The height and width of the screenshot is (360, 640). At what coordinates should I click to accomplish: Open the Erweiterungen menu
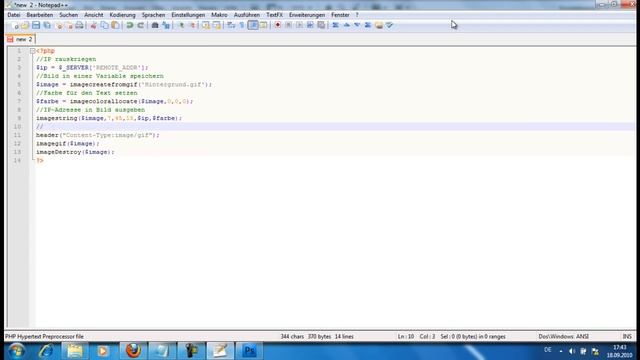(x=307, y=15)
